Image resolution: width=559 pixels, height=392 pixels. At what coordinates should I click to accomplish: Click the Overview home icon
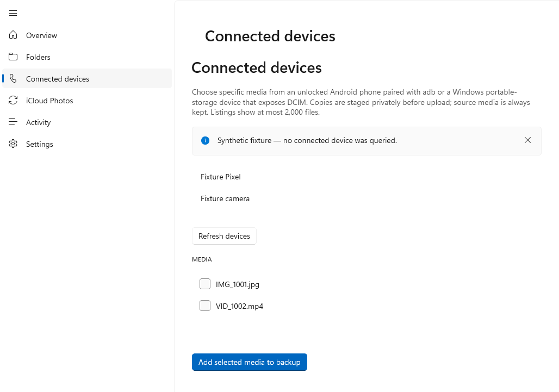coord(13,35)
